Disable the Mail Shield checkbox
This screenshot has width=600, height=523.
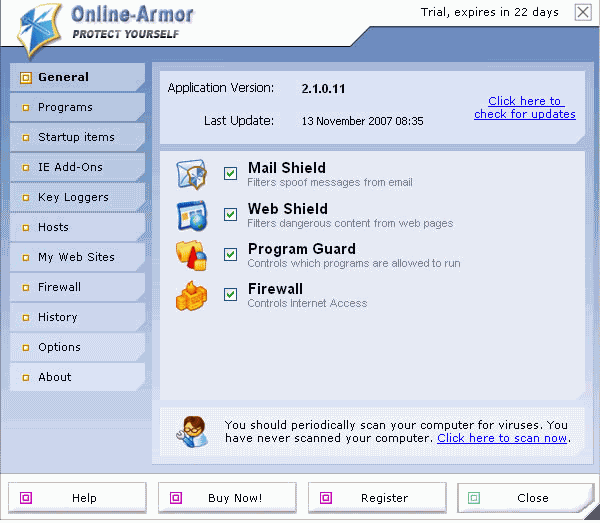pyautogui.click(x=230, y=174)
